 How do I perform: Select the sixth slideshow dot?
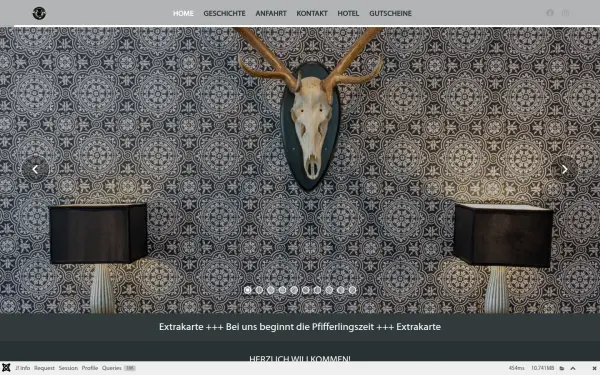[306, 290]
